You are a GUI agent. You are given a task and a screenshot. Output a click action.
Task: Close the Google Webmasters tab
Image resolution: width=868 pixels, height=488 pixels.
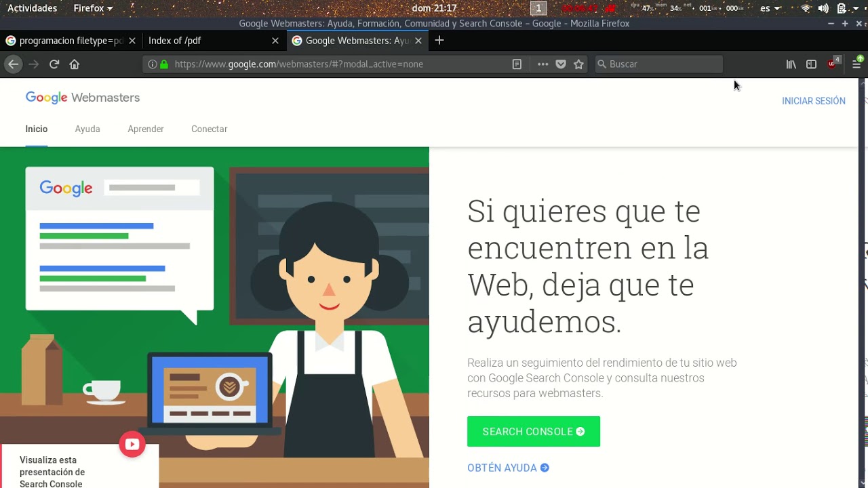tap(418, 41)
